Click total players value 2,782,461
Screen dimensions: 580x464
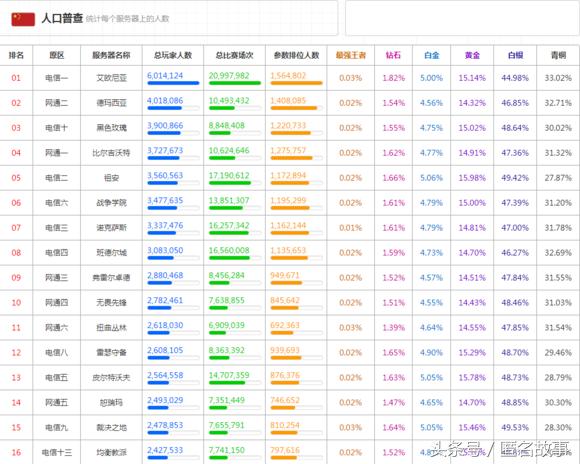coord(165,300)
